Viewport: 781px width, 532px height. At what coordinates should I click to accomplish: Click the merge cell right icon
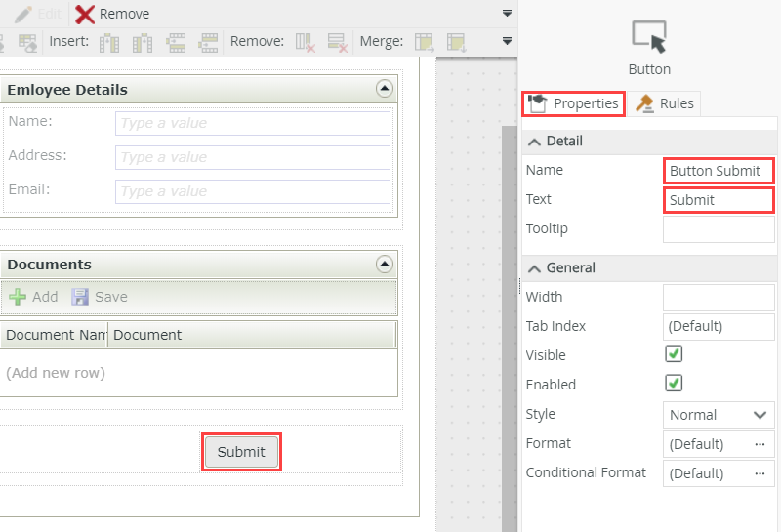(425, 43)
